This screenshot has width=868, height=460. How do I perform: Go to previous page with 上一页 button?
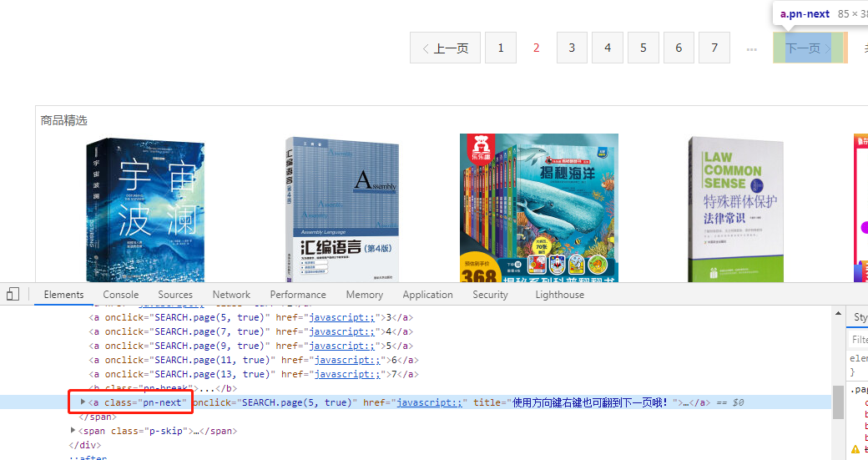pyautogui.click(x=445, y=48)
